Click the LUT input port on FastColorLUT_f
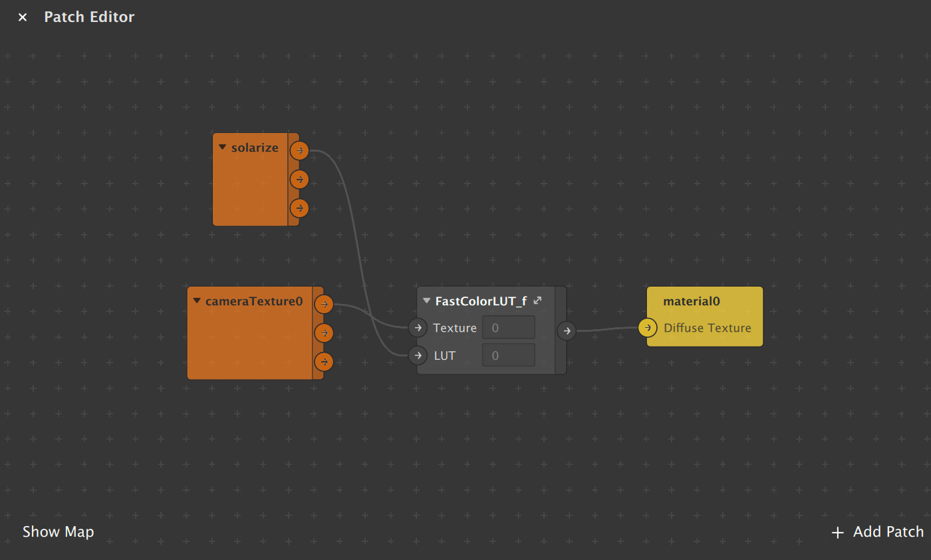This screenshot has height=560, width=931. click(x=417, y=356)
